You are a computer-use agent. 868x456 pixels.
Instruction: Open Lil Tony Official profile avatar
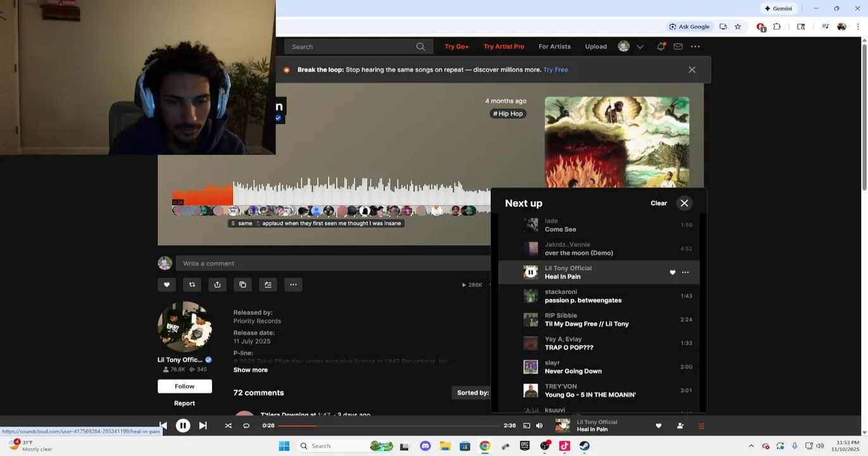[x=184, y=327]
